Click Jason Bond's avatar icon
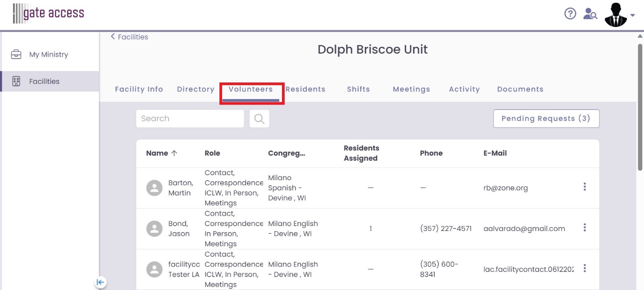 point(154,229)
